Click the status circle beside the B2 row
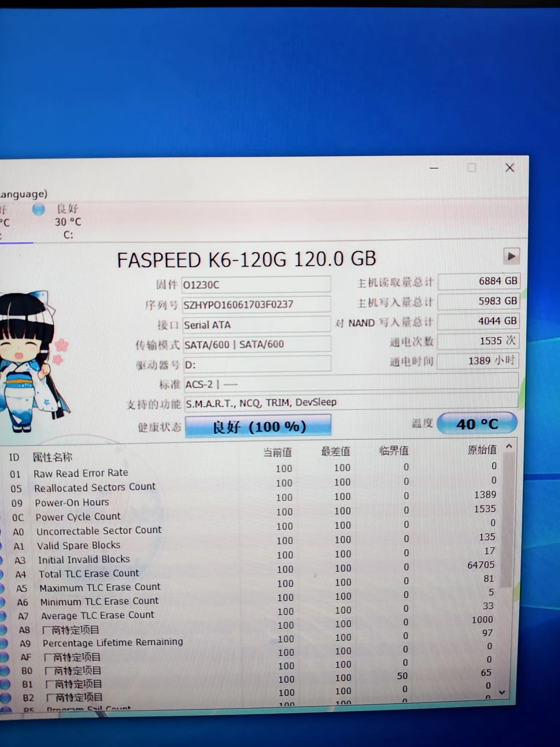Viewport: 560px width, 747px height. (5, 697)
